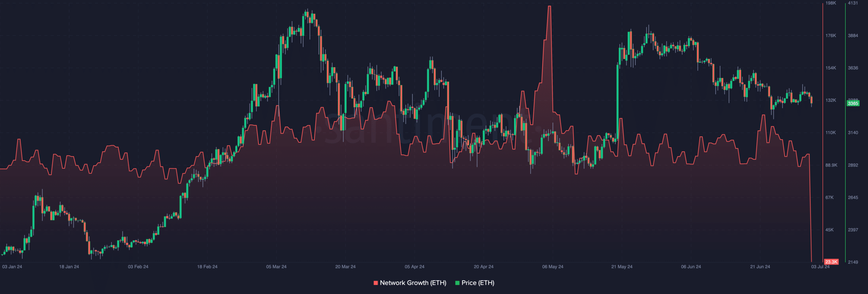Click the 03 Feb 24 date label
The image size is (868, 294).
click(138, 267)
